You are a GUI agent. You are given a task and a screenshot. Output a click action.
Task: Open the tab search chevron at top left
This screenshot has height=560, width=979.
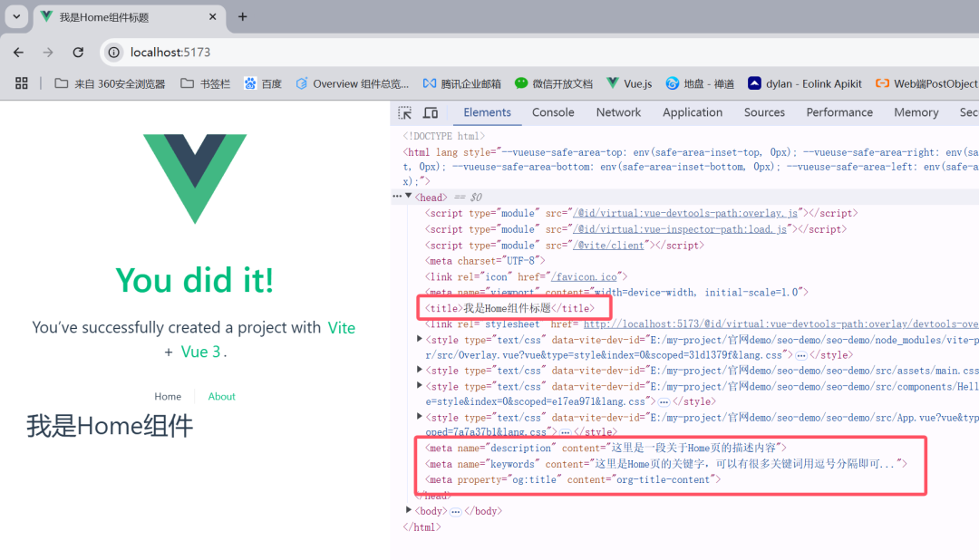point(15,16)
